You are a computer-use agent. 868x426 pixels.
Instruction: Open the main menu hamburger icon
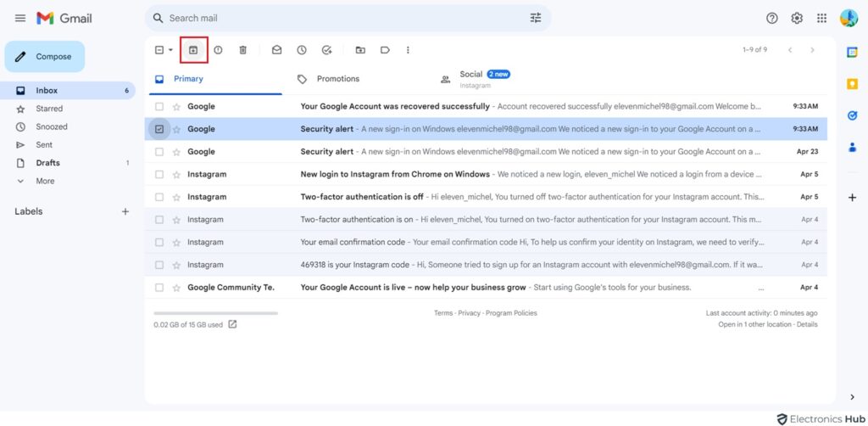(x=20, y=19)
